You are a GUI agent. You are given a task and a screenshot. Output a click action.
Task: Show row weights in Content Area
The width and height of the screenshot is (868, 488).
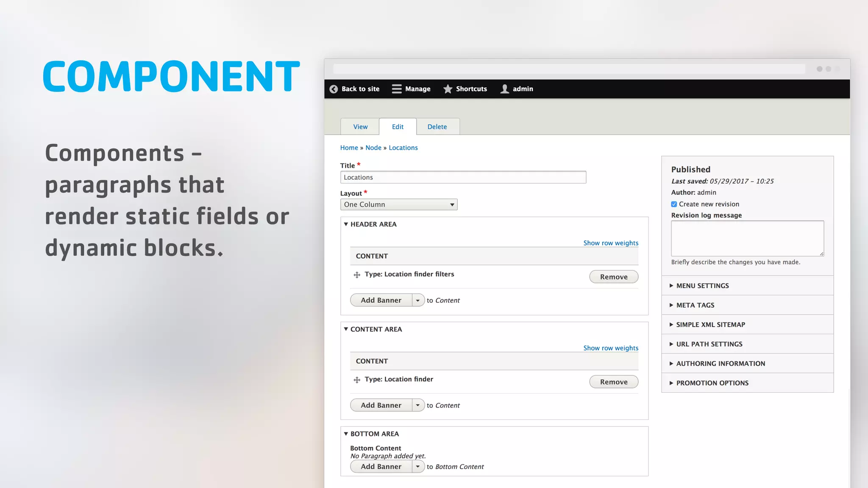[x=611, y=348]
